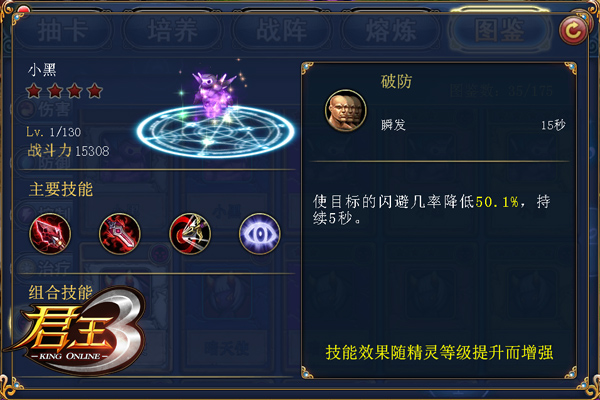Click the glowing magic circle platform
Image resolution: width=600 pixels, height=400 pixels.
(215, 132)
